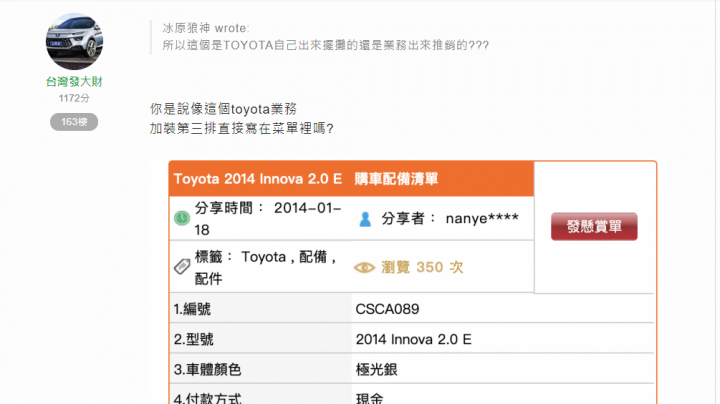Open the 台灣發大財 user avatar

coord(74,42)
